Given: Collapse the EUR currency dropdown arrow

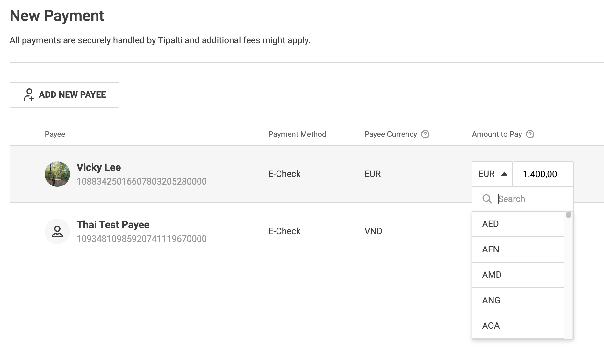Looking at the screenshot, I should 504,174.
